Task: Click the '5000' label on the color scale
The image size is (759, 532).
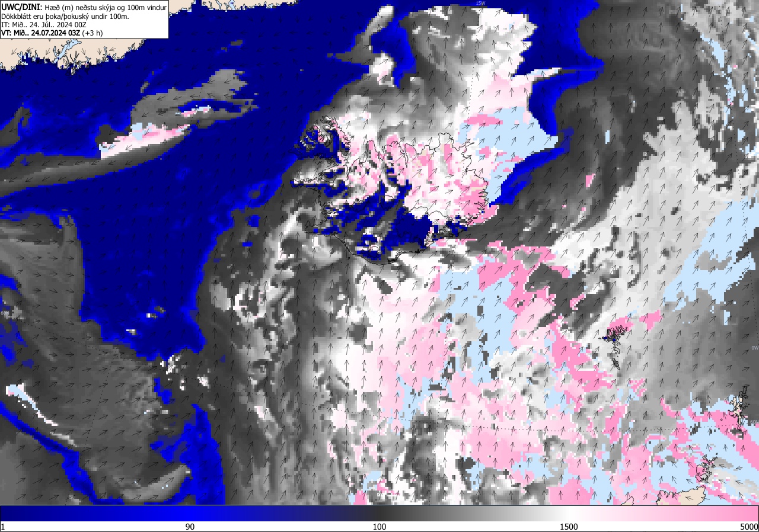Action: 749,527
